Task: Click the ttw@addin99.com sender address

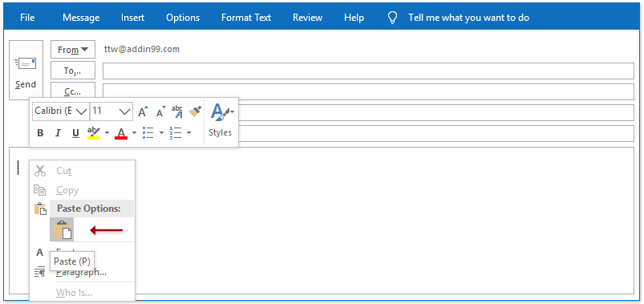Action: [x=142, y=49]
